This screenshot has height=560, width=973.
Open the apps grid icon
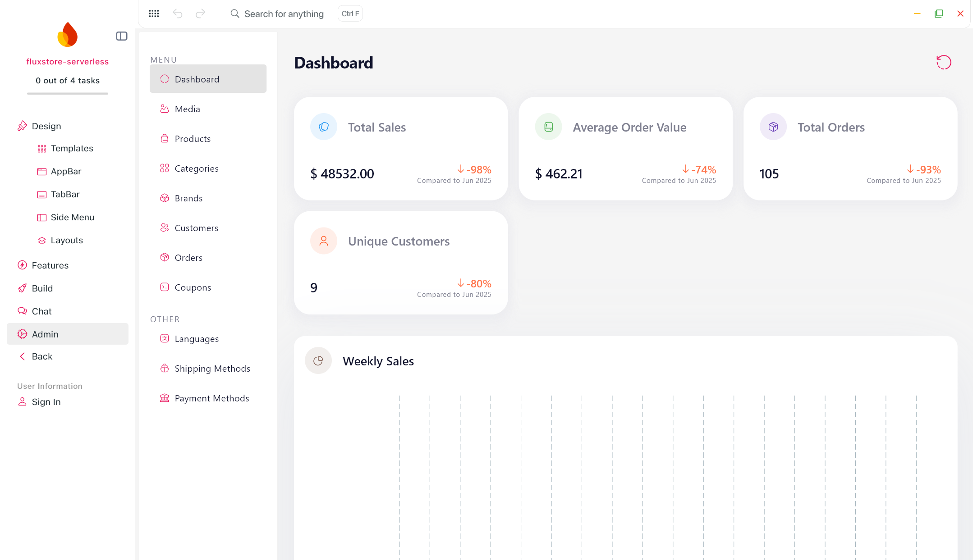(154, 14)
